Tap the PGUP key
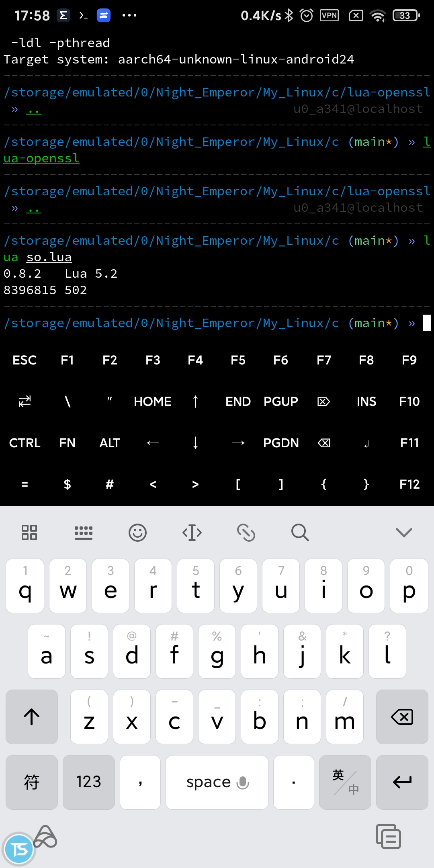This screenshot has width=434, height=868. [x=281, y=401]
